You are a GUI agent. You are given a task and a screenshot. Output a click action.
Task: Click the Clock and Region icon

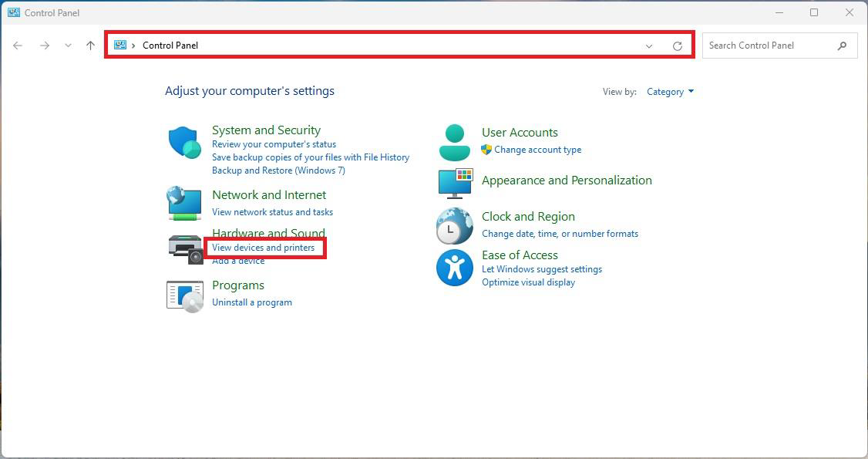(455, 226)
